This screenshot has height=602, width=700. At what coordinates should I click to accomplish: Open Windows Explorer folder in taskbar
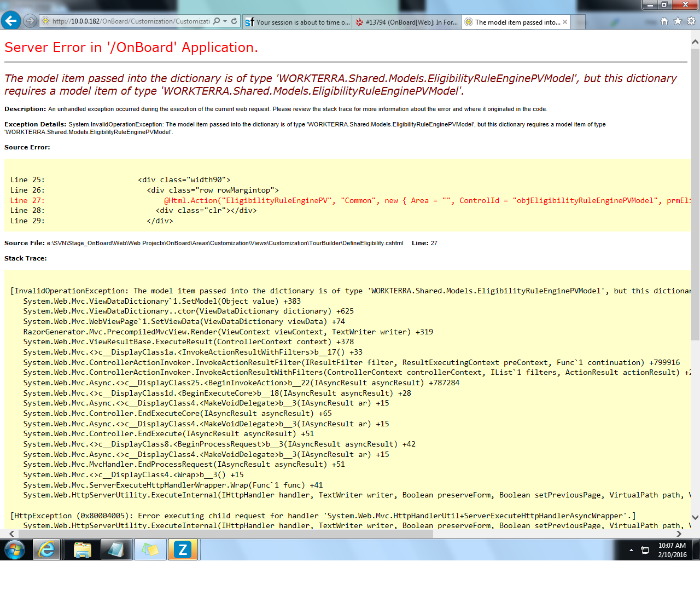(x=82, y=549)
